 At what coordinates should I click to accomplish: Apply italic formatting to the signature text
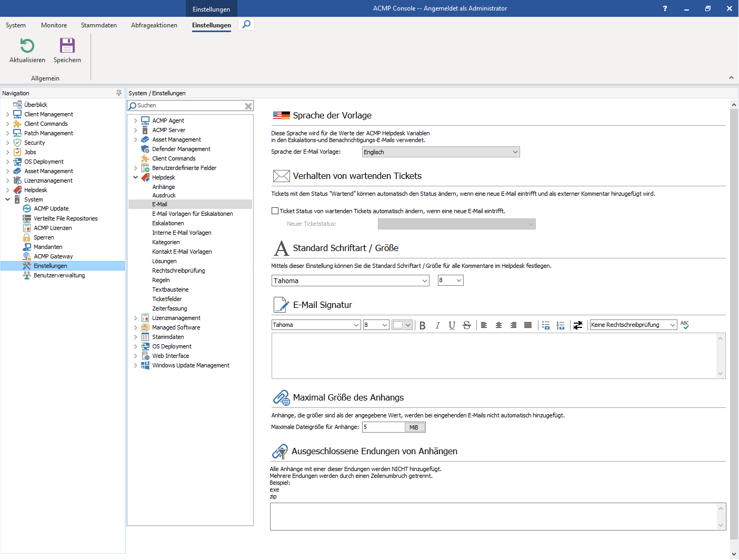[437, 325]
